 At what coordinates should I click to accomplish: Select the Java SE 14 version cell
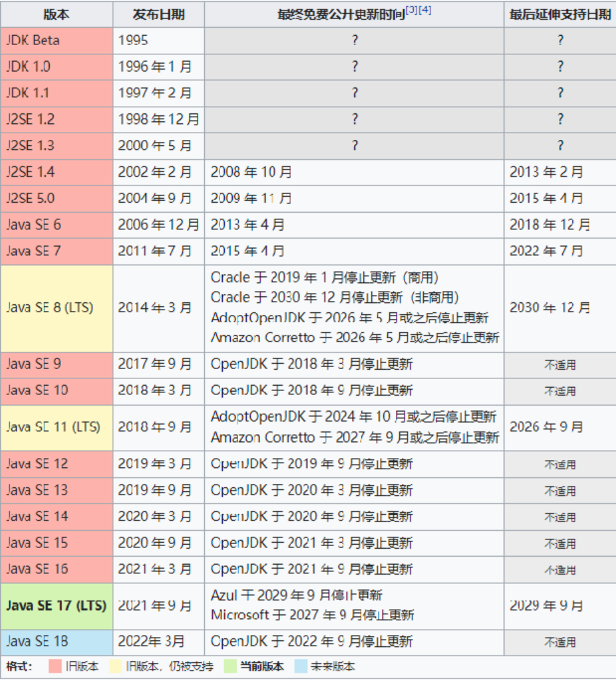(x=56, y=517)
